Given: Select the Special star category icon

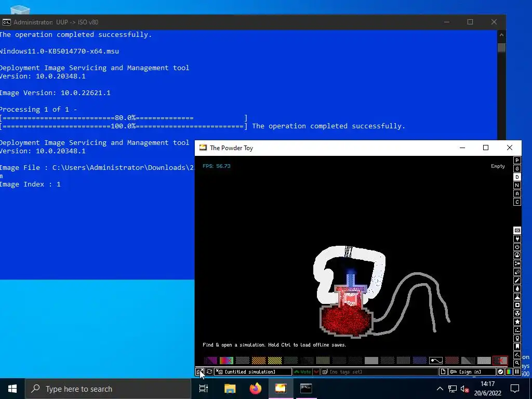Looking at the screenshot, I should pos(517,322).
